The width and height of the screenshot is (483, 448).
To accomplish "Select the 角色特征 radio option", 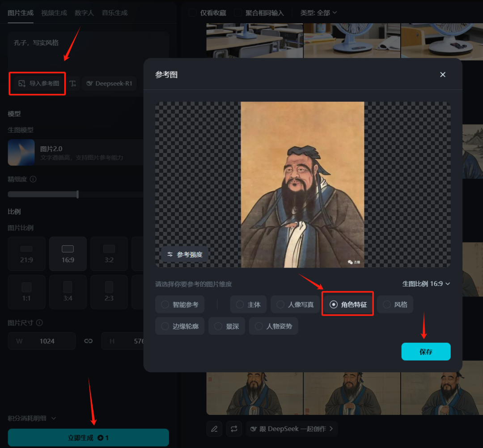I will pyautogui.click(x=347, y=305).
